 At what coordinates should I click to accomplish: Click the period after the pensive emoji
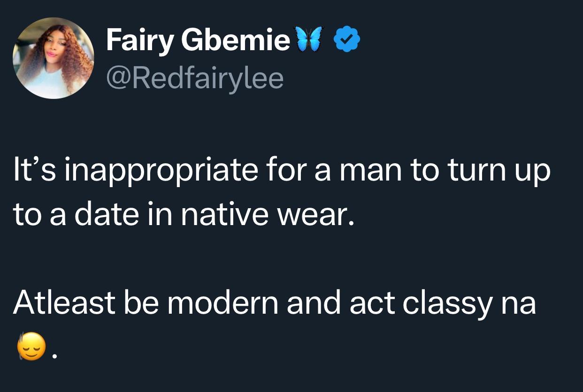pyautogui.click(x=54, y=356)
